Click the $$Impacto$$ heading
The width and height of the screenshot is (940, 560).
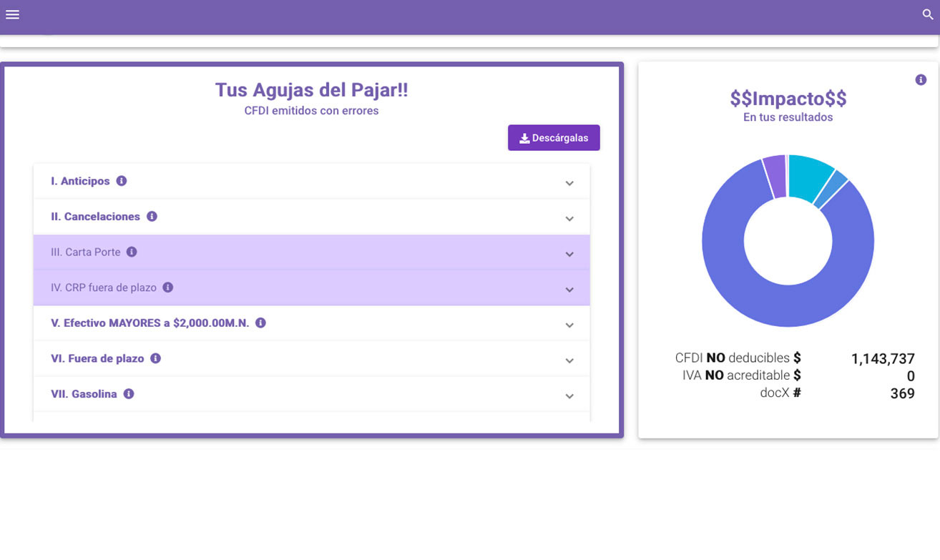coord(788,98)
